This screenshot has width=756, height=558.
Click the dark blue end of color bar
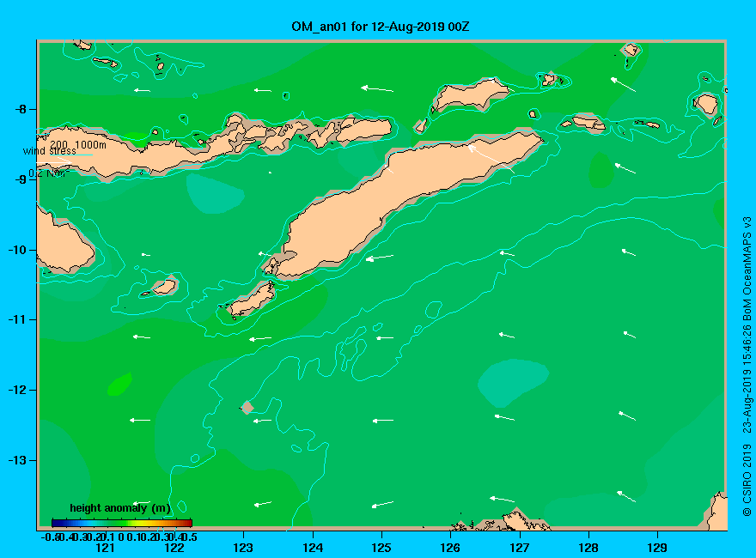pos(56,523)
